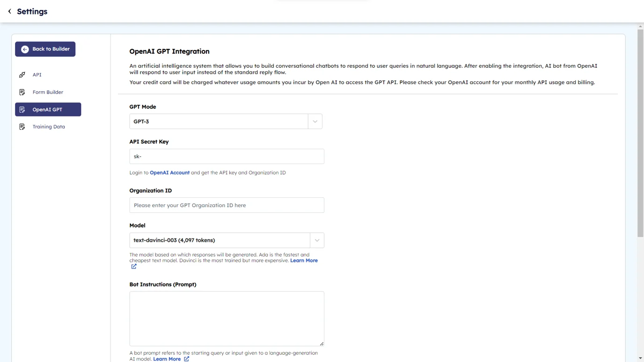Click the Training Data sidebar icon
Image resolution: width=644 pixels, height=362 pixels.
[x=22, y=127]
